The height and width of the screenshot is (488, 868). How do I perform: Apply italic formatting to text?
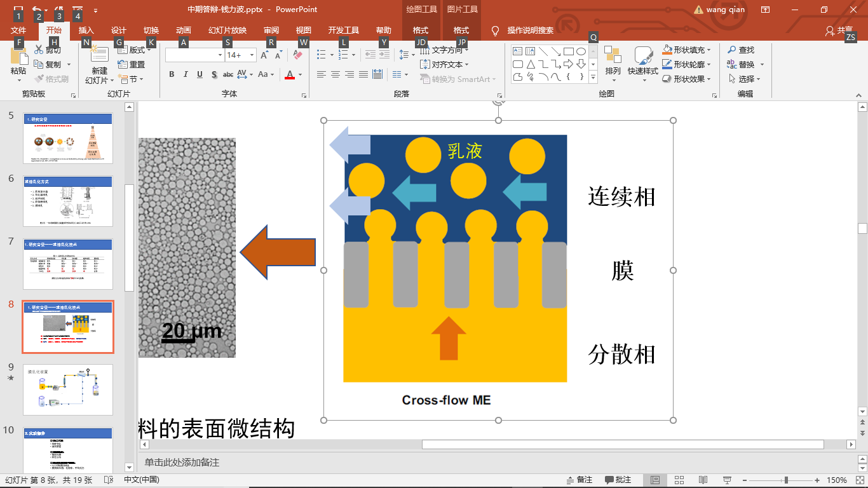186,74
